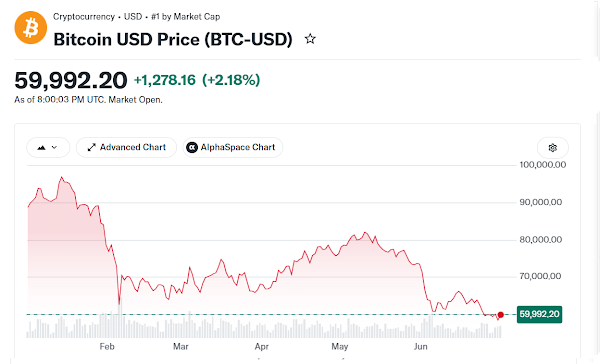The width and height of the screenshot is (600, 364).
Task: Click the red current price dot on chart
Action: click(x=501, y=315)
